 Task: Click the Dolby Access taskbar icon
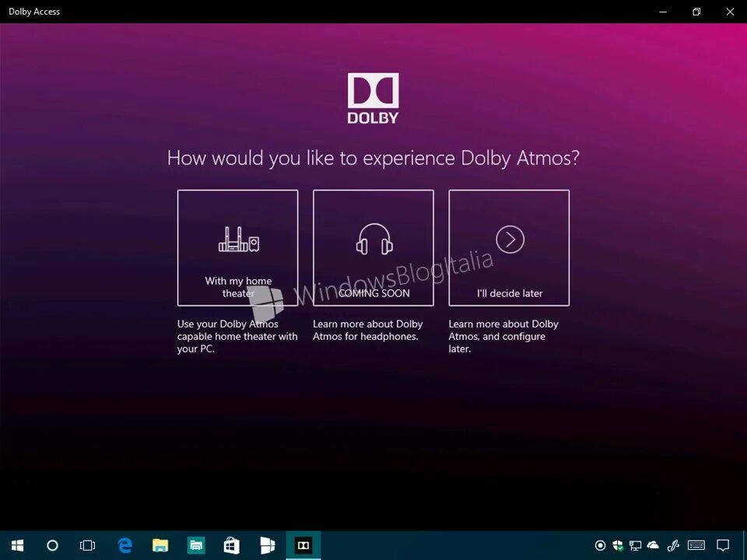tap(303, 545)
